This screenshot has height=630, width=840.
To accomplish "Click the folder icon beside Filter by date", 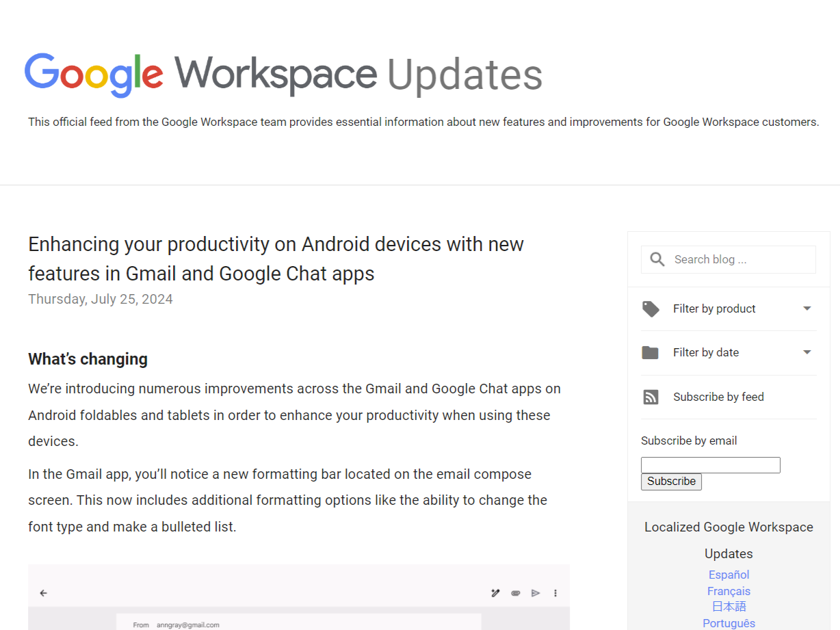I will click(x=651, y=352).
